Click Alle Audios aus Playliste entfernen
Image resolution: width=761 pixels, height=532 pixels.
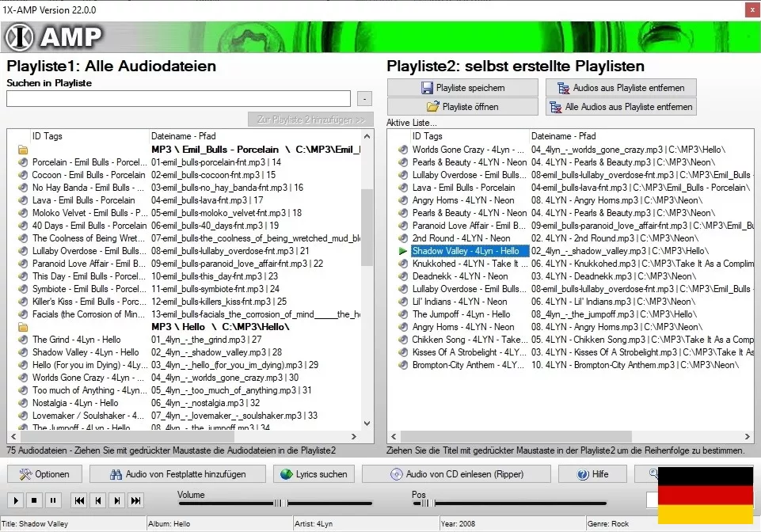(x=621, y=107)
